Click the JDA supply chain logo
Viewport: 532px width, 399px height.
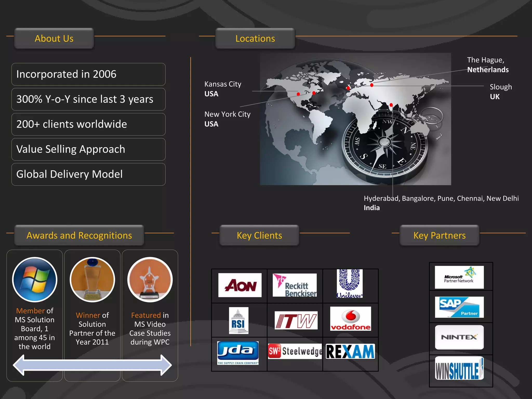coord(238,353)
